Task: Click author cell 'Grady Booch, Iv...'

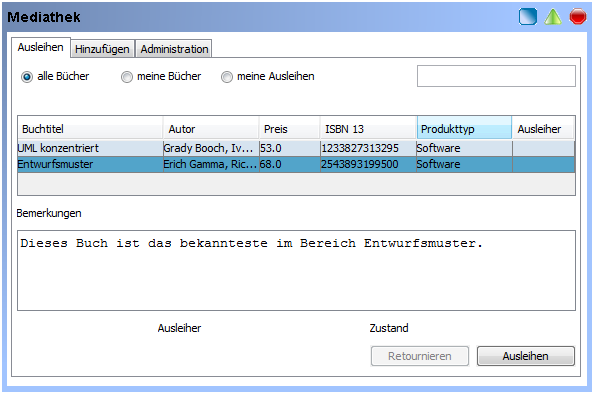Action: pyautogui.click(x=211, y=148)
